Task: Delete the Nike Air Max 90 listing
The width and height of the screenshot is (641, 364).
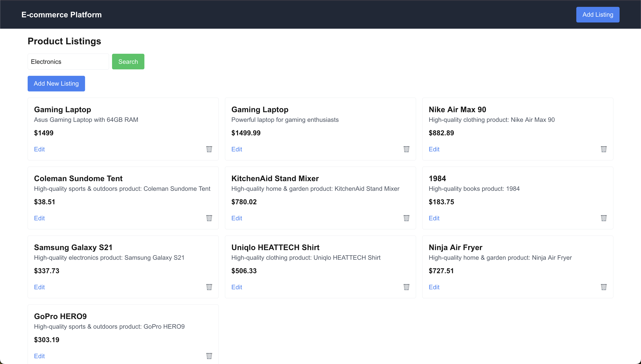Action: click(x=604, y=149)
